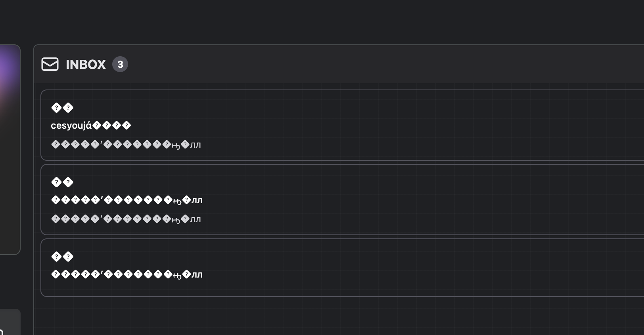Click the INBOX heading text
Viewport: 644px width, 335px height.
coord(86,64)
